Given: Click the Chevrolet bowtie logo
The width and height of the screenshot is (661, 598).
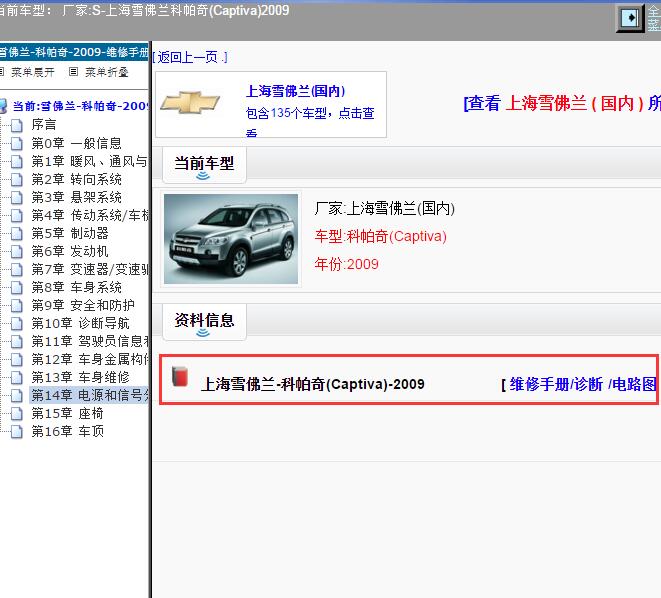Looking at the screenshot, I should (x=190, y=102).
